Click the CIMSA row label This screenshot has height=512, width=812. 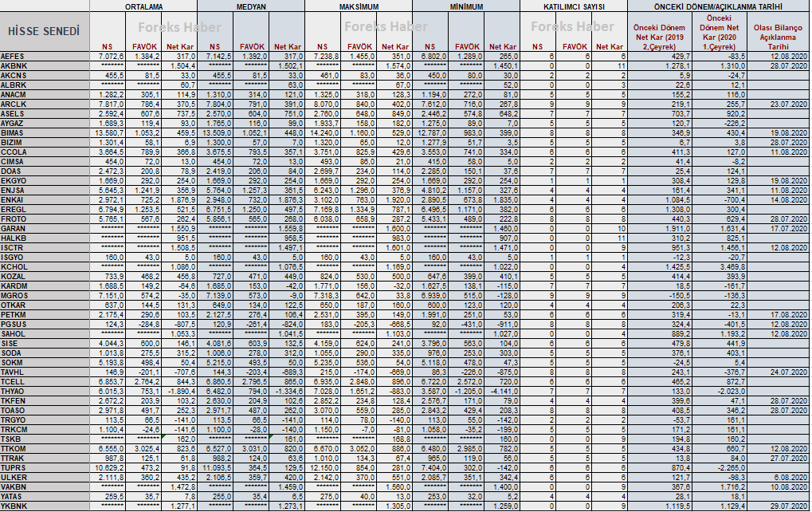pyautogui.click(x=45, y=162)
